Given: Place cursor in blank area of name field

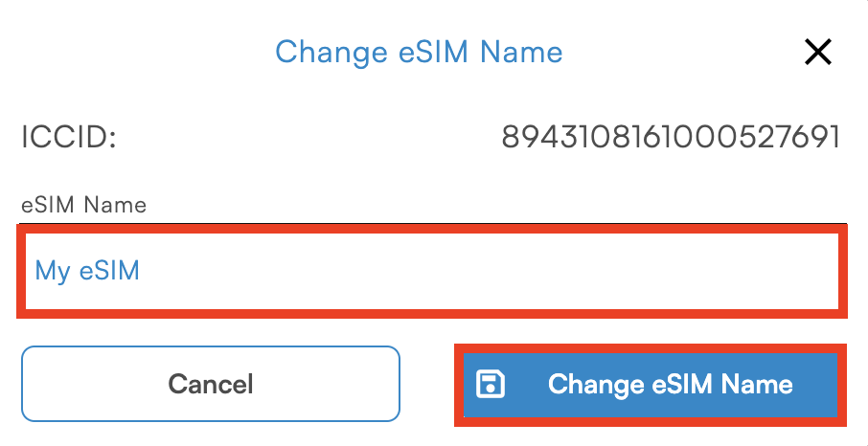Looking at the screenshot, I should [487, 271].
